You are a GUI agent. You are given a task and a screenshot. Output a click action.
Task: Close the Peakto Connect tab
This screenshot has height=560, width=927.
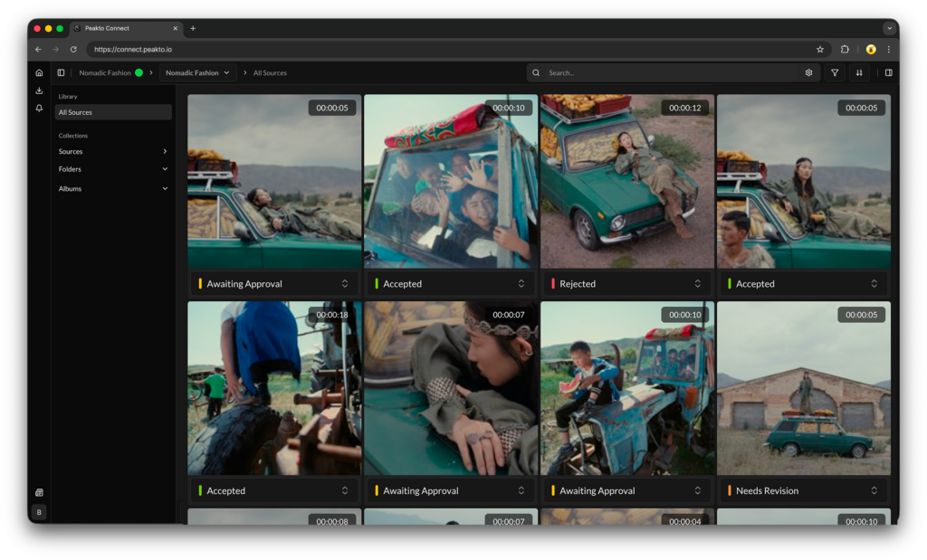click(x=175, y=28)
